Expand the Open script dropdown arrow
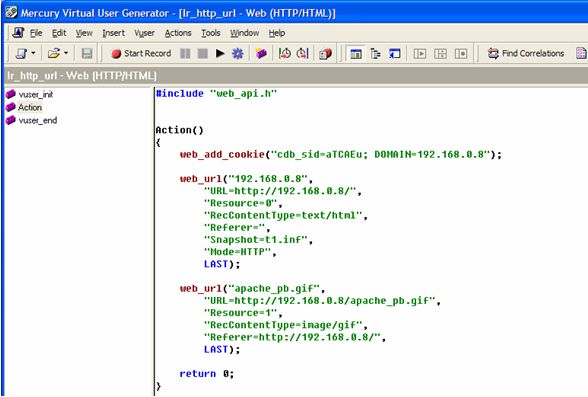This screenshot has width=588, height=397. (66, 53)
